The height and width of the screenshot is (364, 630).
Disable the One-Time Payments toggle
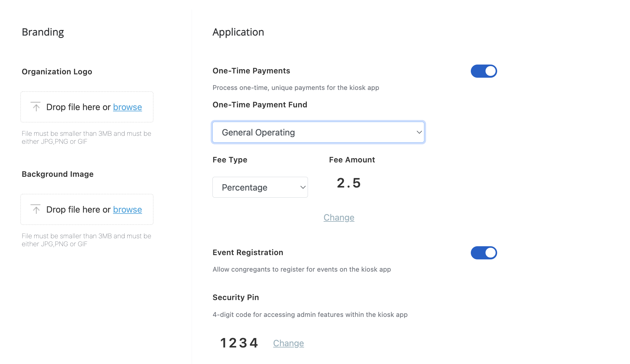pos(484,71)
